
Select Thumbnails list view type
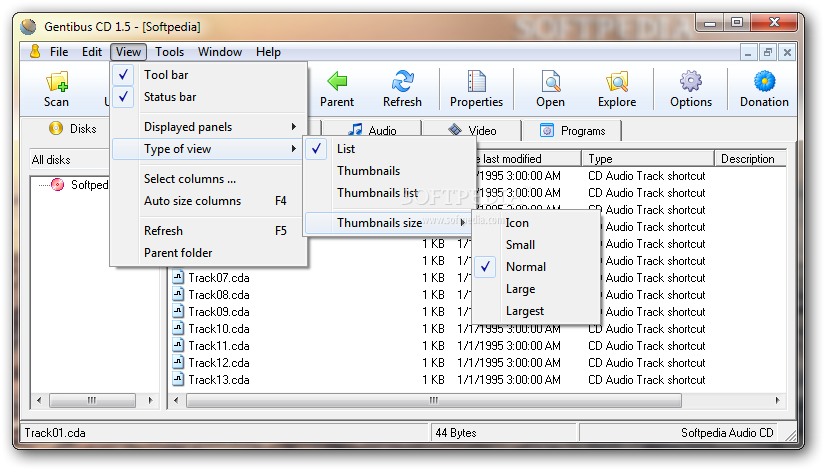pos(387,193)
